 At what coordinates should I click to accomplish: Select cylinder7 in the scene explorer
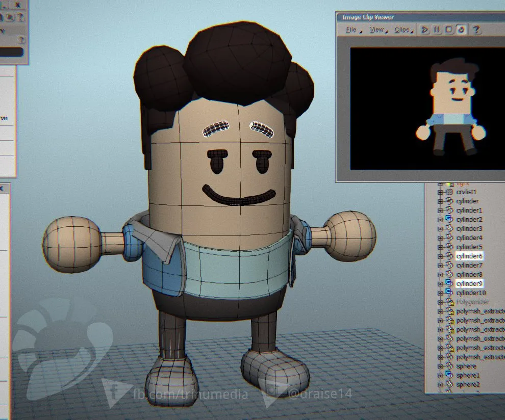[x=469, y=265]
